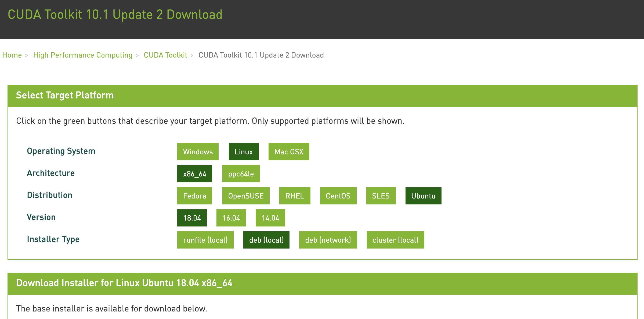Open the Home breadcrumb link

(12, 55)
